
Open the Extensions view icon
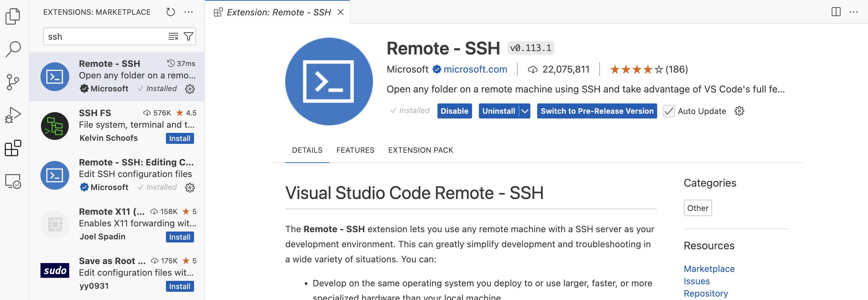(13, 148)
